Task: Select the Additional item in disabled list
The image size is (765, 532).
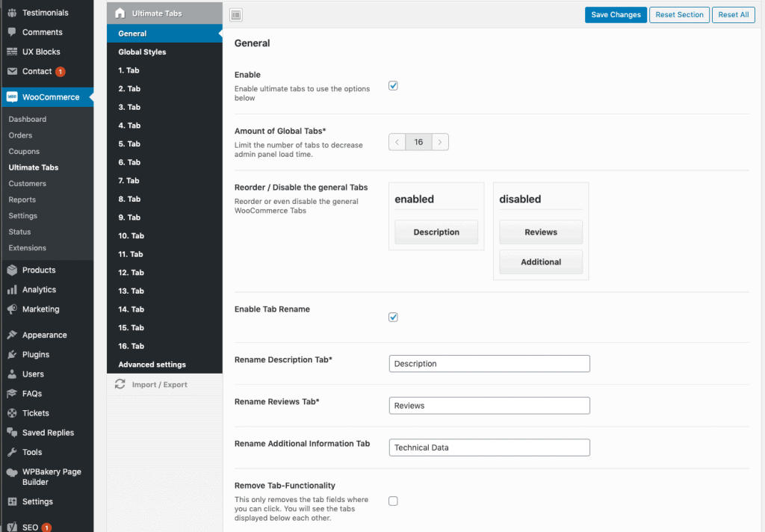Action: [541, 262]
